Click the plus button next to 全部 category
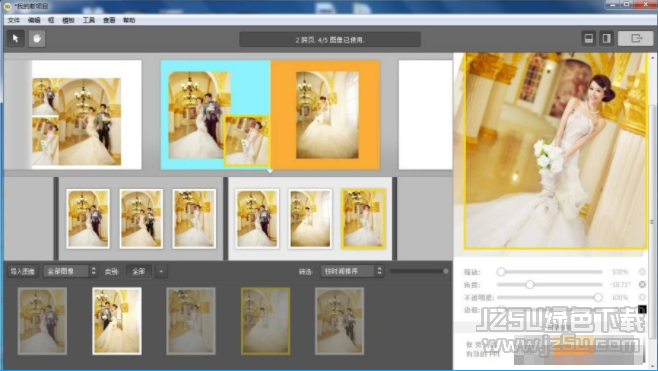Viewport: 658px width, 371px height. 161,271
